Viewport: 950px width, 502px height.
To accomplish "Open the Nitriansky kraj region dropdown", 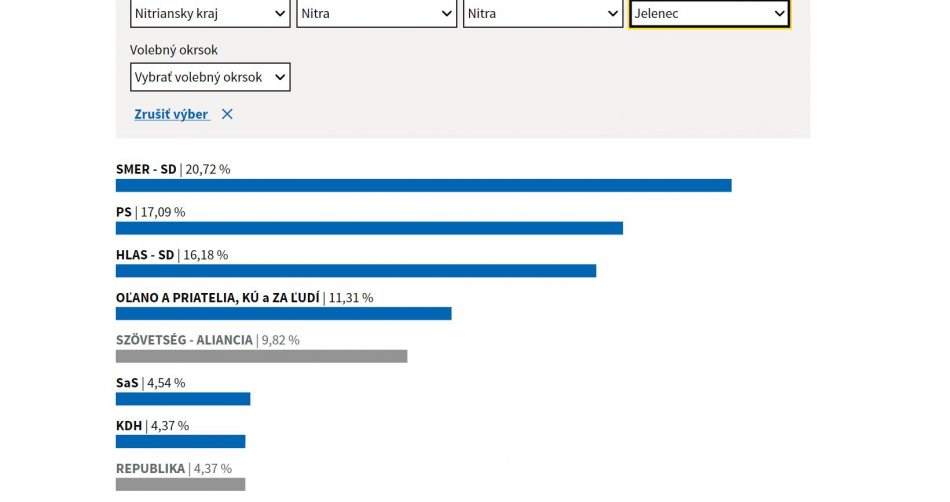I will pyautogui.click(x=210, y=14).
